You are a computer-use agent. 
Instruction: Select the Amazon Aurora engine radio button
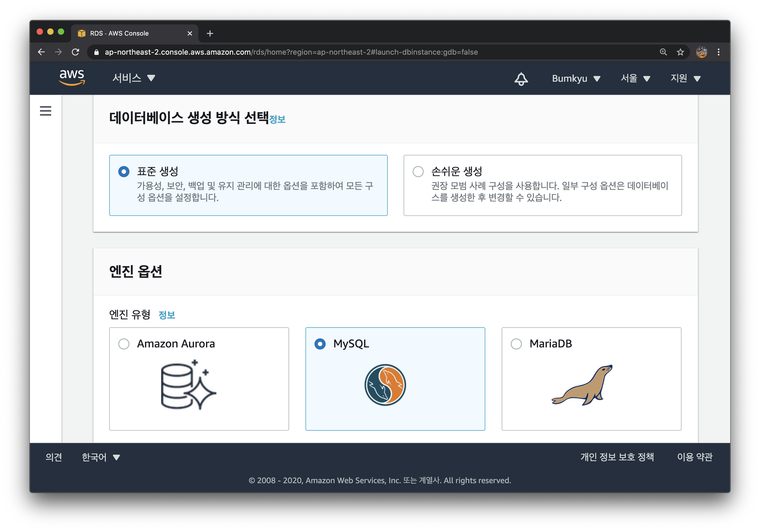coord(124,344)
